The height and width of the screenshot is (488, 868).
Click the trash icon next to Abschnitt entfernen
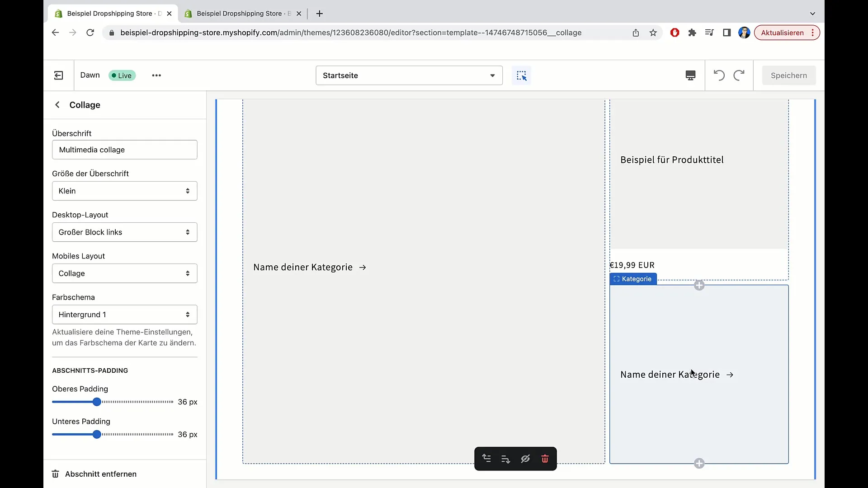pyautogui.click(x=55, y=474)
